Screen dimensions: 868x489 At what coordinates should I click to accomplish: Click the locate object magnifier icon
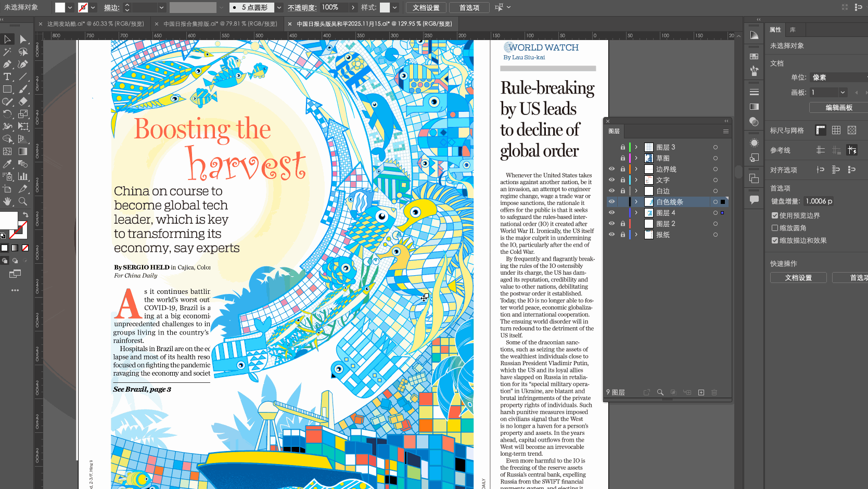tap(660, 392)
